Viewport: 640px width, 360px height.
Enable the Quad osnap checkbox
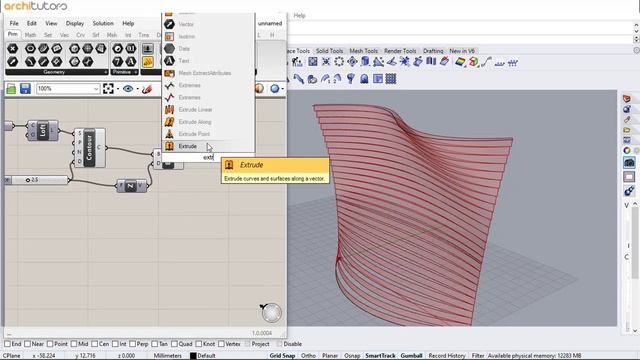click(174, 344)
